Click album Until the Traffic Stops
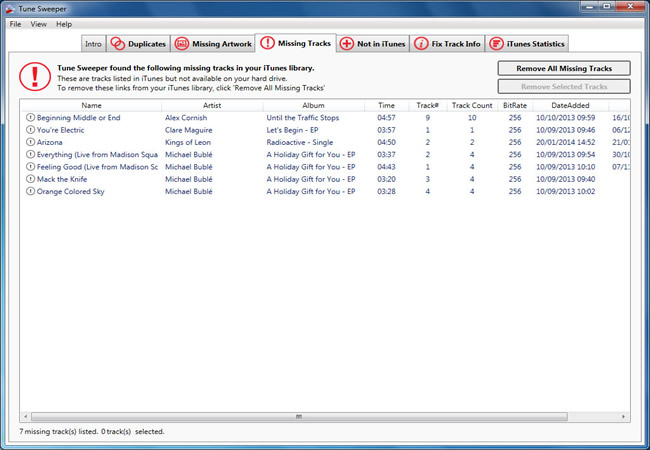Screen dimensions: 650x450 [x=303, y=118]
